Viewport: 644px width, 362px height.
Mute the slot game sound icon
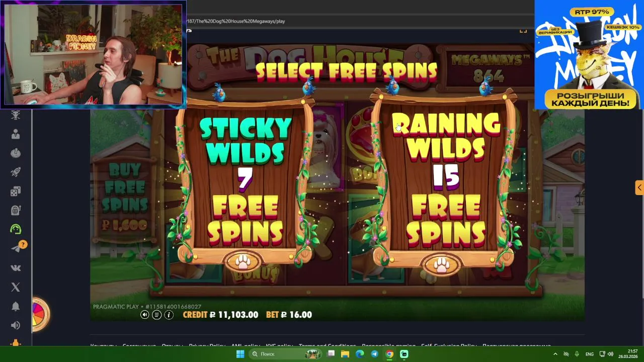tap(145, 315)
